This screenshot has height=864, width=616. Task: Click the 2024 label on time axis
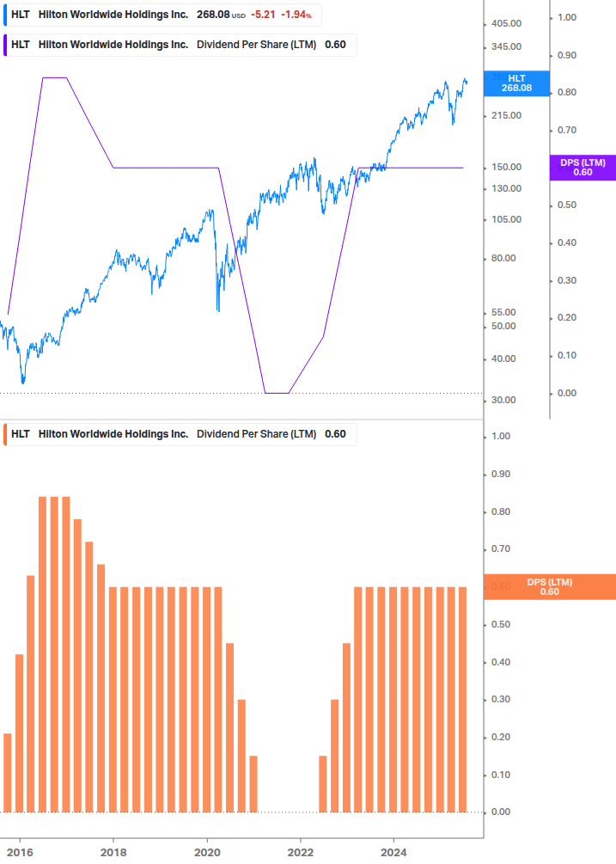click(x=393, y=853)
